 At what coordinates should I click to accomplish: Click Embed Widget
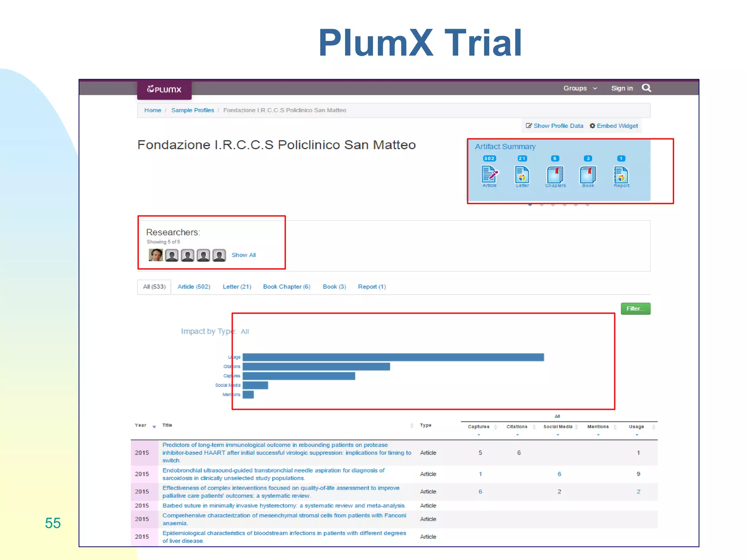coord(614,126)
